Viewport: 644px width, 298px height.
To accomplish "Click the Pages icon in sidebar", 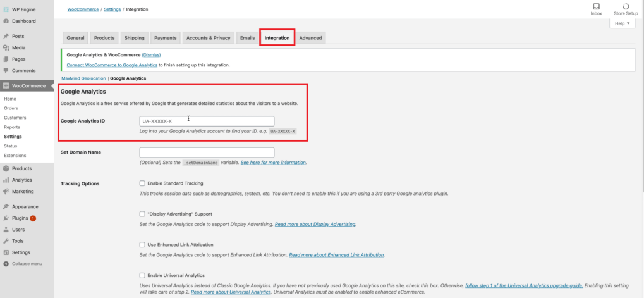I will click(x=6, y=59).
